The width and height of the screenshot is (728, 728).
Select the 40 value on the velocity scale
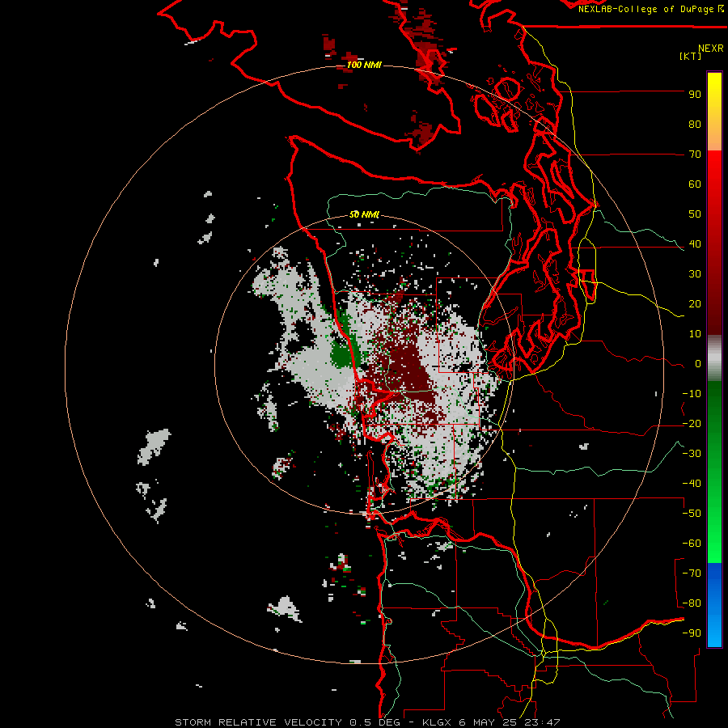pyautogui.click(x=695, y=244)
